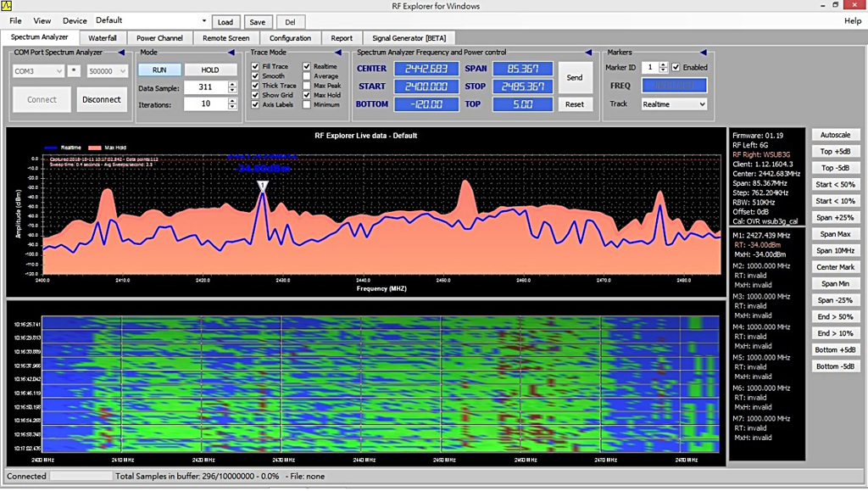Collapse the COM Port Spectrum Analyzer panel arrow
Image resolution: width=868 pixels, height=491 pixels.
(x=121, y=53)
